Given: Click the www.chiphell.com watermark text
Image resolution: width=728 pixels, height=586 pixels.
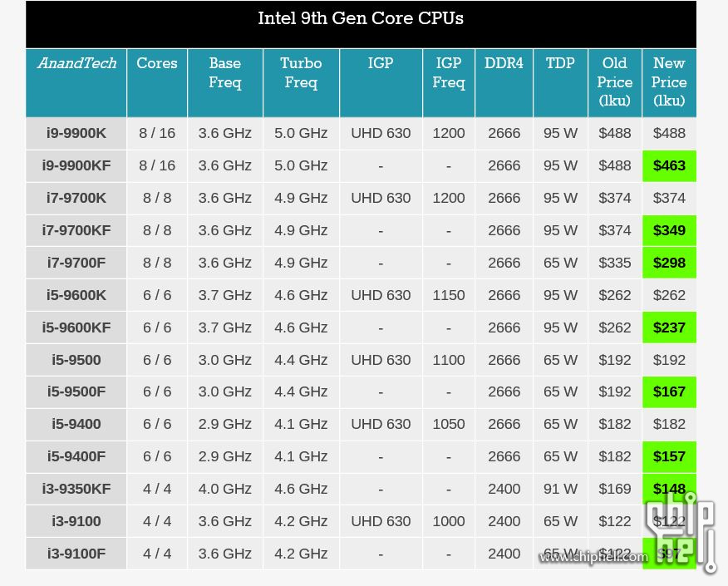Looking at the screenshot, I should point(592,556).
